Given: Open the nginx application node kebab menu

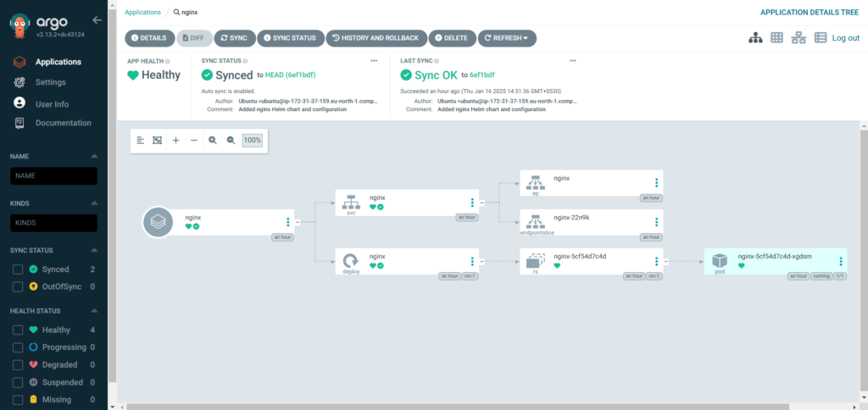Looking at the screenshot, I should pos(288,222).
